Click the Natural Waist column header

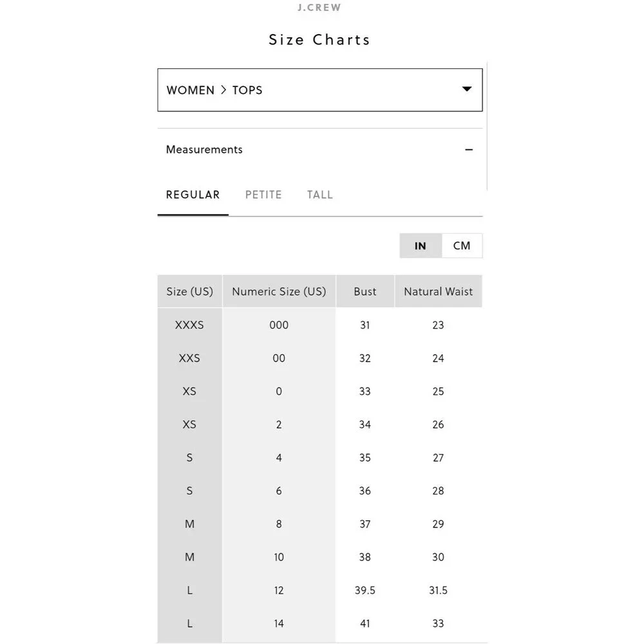click(x=438, y=291)
